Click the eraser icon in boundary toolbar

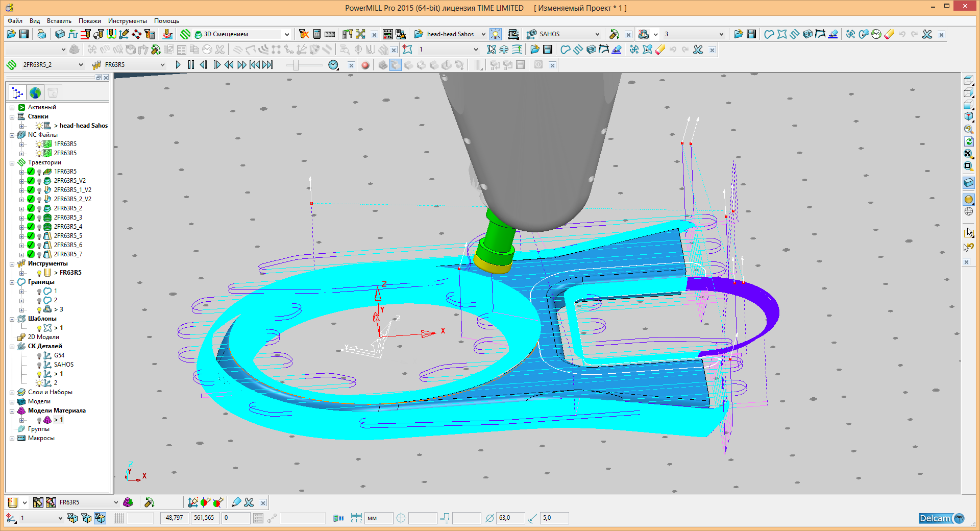(889, 34)
